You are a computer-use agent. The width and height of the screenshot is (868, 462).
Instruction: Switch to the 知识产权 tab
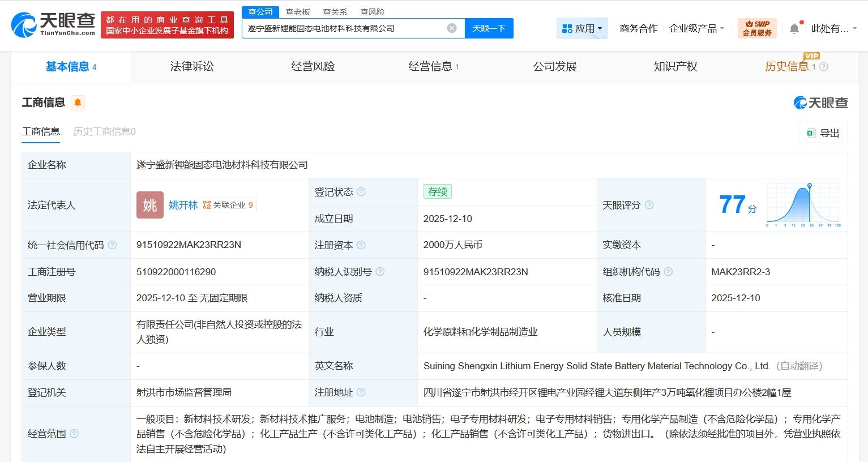click(x=675, y=67)
